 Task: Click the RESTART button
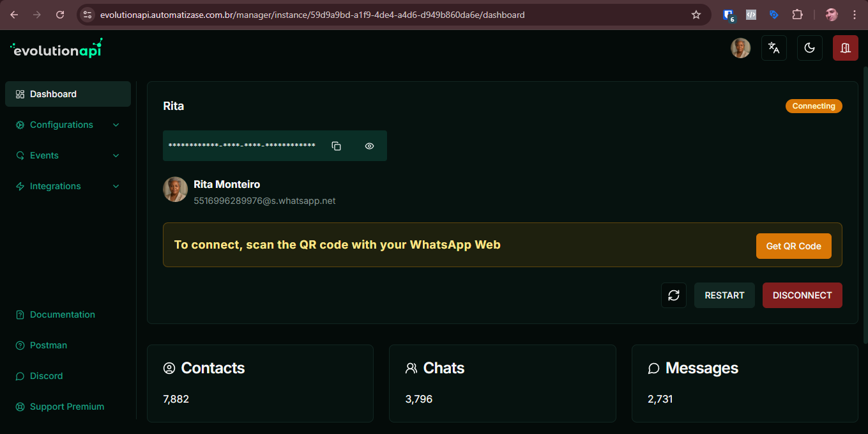tap(724, 295)
